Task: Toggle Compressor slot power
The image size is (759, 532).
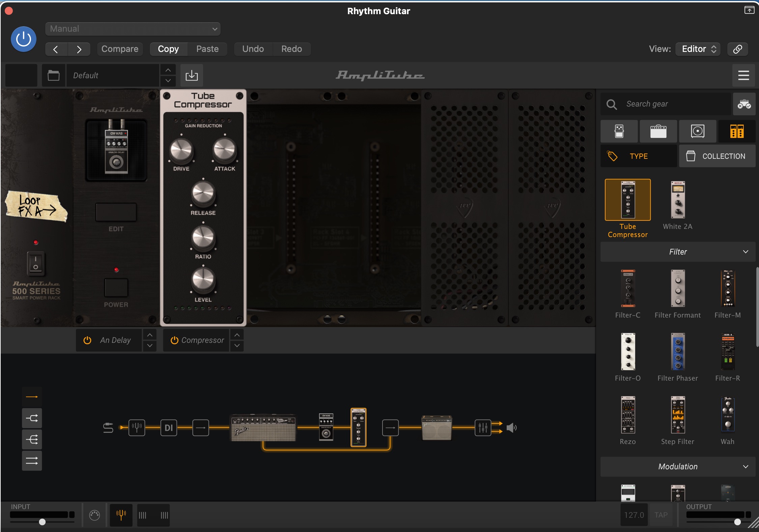Action: point(174,340)
